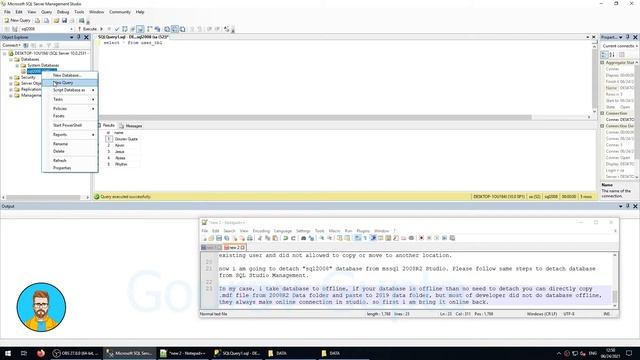
Task: Choose New Database... from the context menu
Action: 70,75
